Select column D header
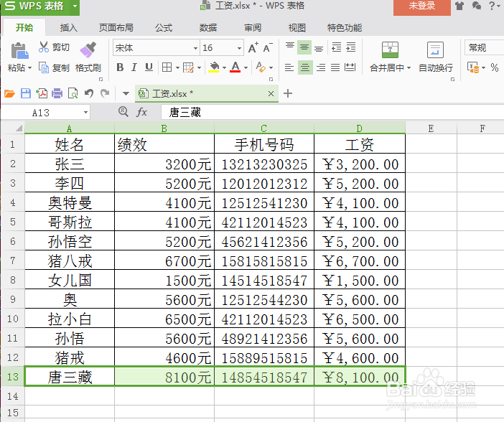The image size is (504, 422). [360, 128]
